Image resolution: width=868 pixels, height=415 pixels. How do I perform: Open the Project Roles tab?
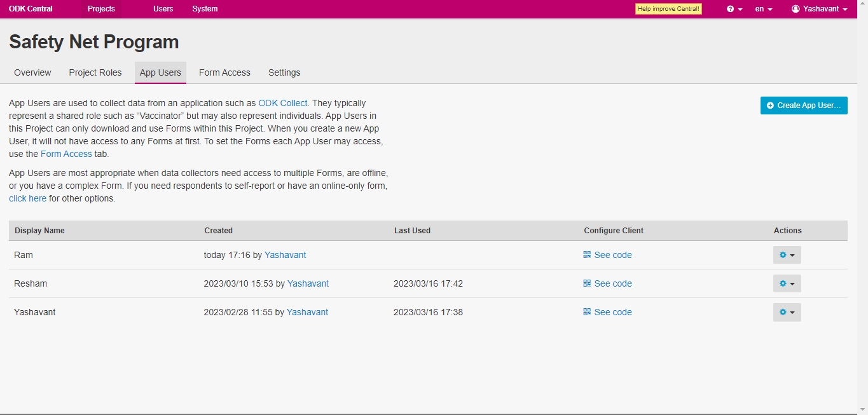[95, 72]
